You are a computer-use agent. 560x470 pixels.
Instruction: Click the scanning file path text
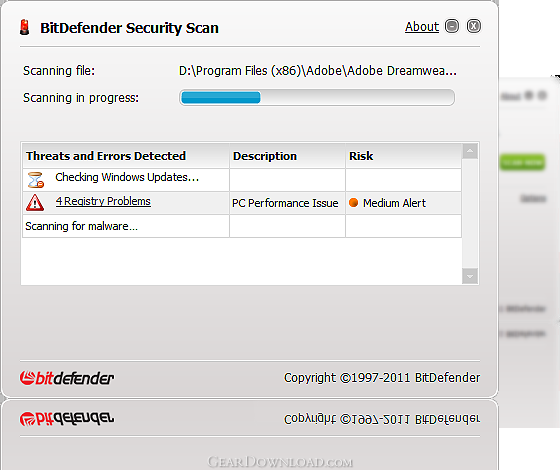point(318,71)
